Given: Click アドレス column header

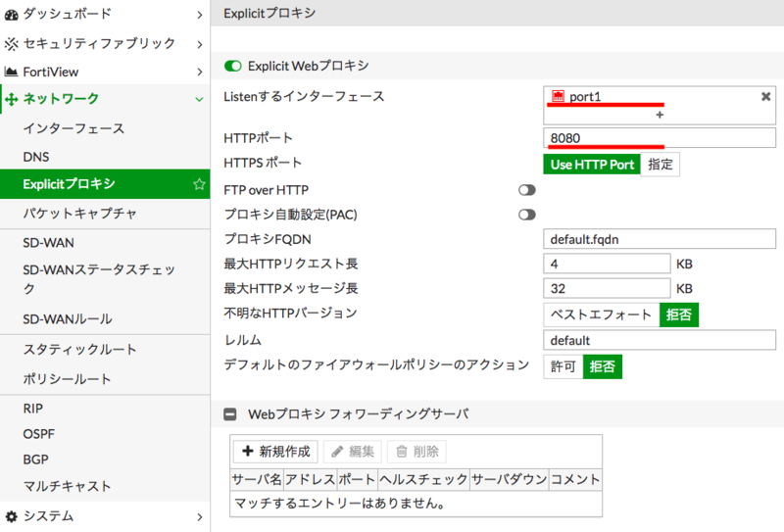Looking at the screenshot, I should tap(310, 479).
